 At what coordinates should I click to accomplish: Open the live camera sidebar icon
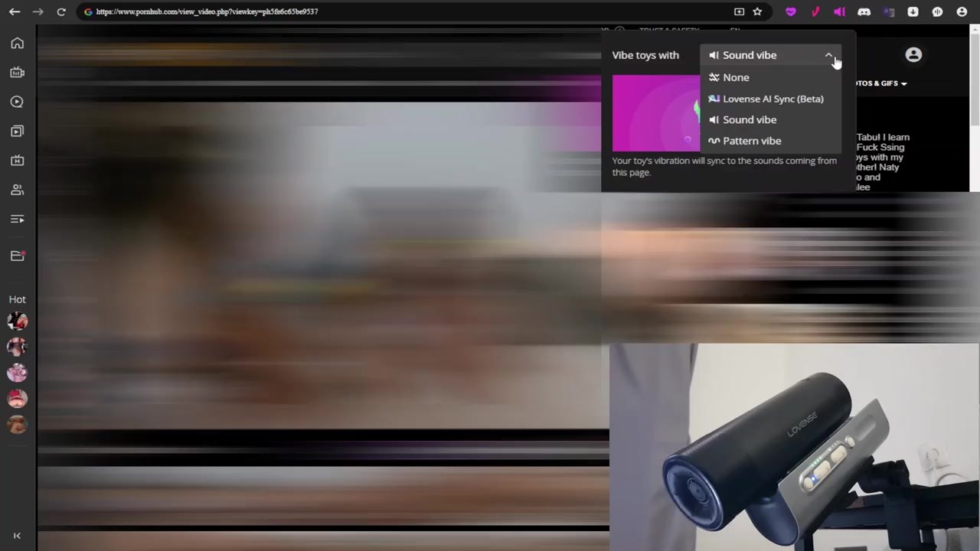(x=17, y=73)
